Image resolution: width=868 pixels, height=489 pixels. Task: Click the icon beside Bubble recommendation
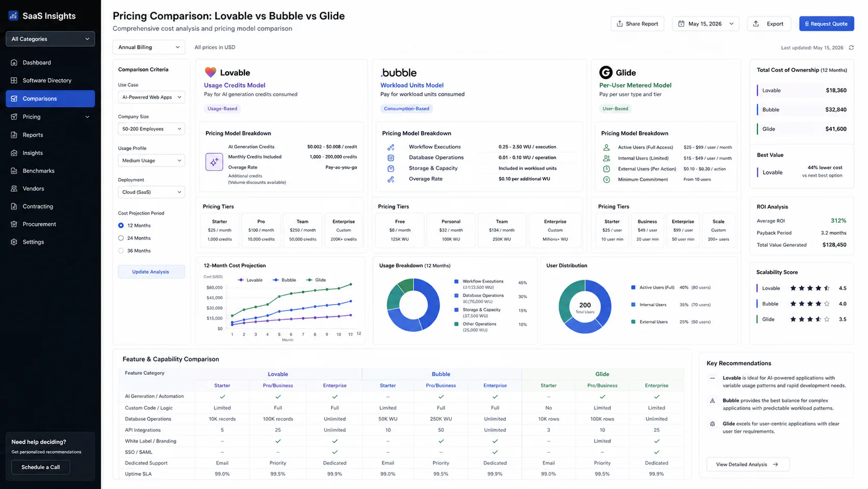712,401
